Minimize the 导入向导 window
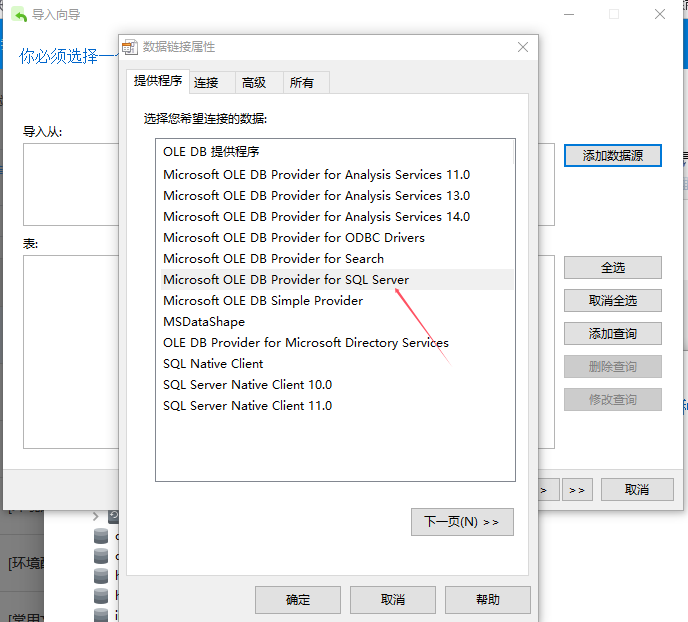The image size is (688, 622). pos(569,14)
